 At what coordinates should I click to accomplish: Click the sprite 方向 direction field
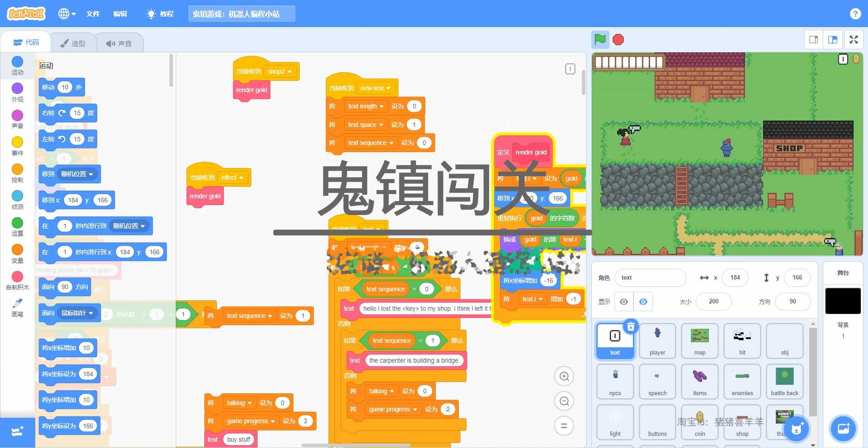(x=793, y=302)
